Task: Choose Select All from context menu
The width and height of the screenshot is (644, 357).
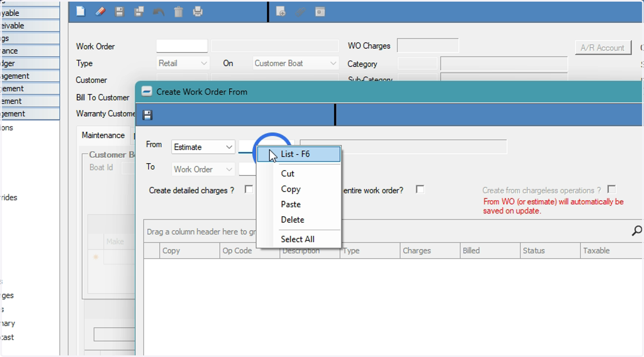Action: [x=299, y=239]
